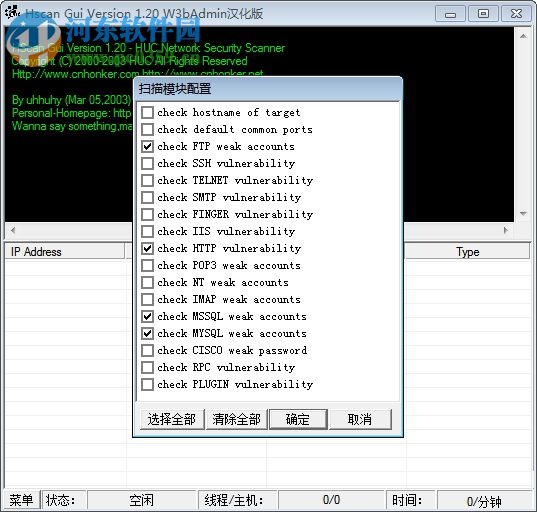
Task: Enable check NT weak accounts
Action: click(147, 282)
